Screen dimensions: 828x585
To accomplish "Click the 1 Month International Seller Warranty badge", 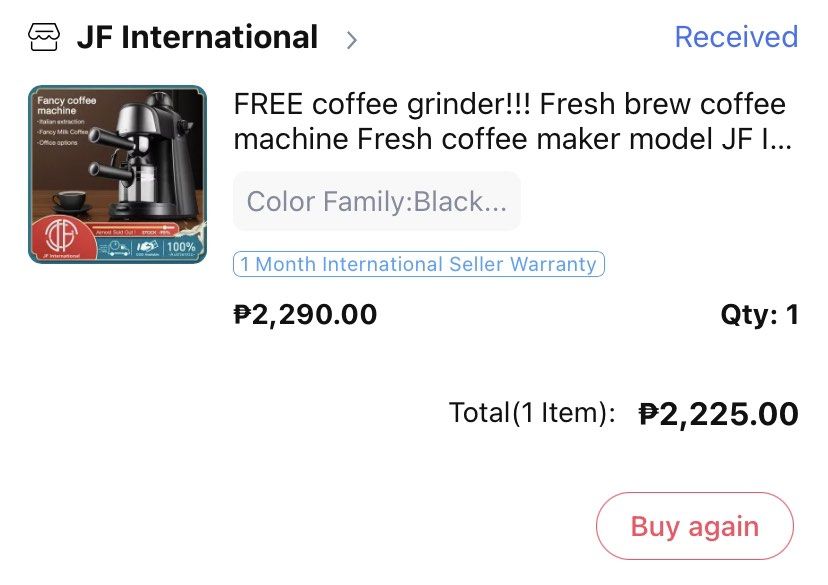I will point(418,264).
